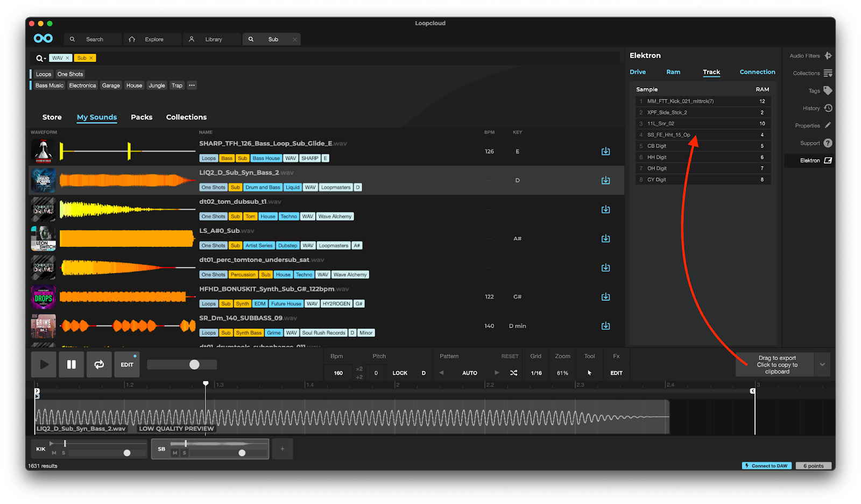Download SR_Dm_140_SUBBASS_09 sample
Screen dimensions: 861x504
pyautogui.click(x=606, y=325)
